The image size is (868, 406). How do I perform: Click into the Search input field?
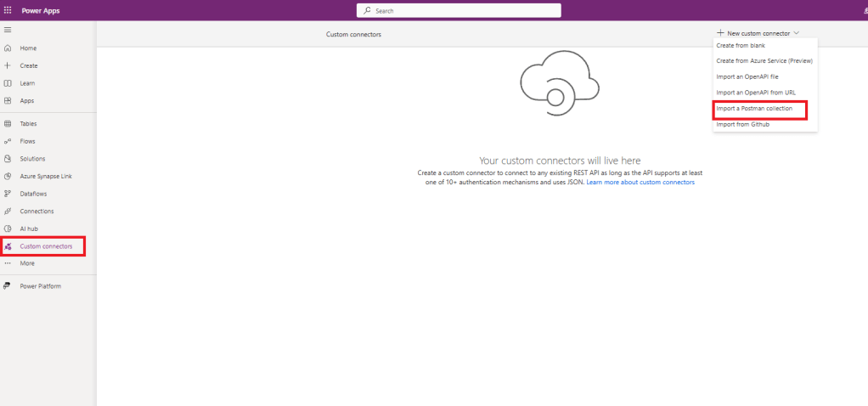pos(459,10)
